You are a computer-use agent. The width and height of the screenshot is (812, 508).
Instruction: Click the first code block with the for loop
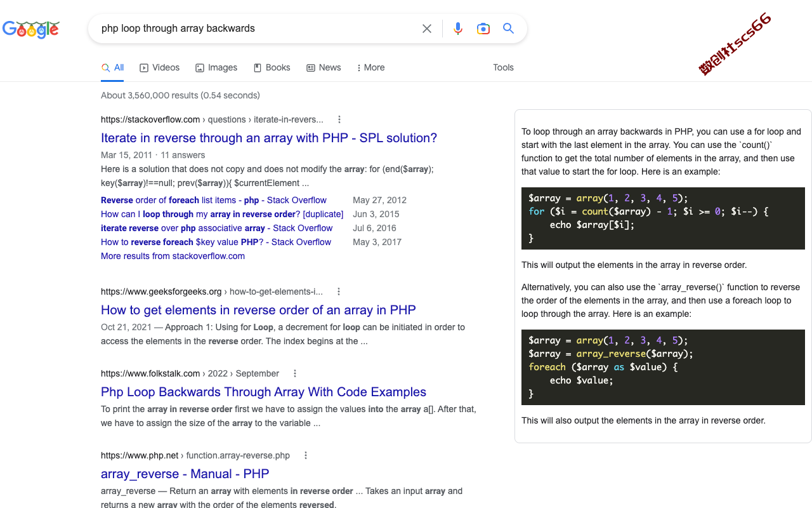click(x=663, y=218)
